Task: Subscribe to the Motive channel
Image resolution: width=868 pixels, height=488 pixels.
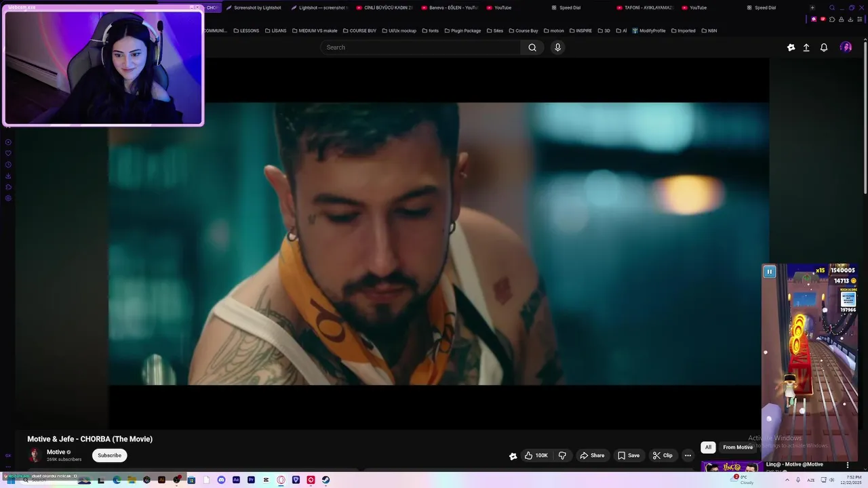Action: pos(109,455)
